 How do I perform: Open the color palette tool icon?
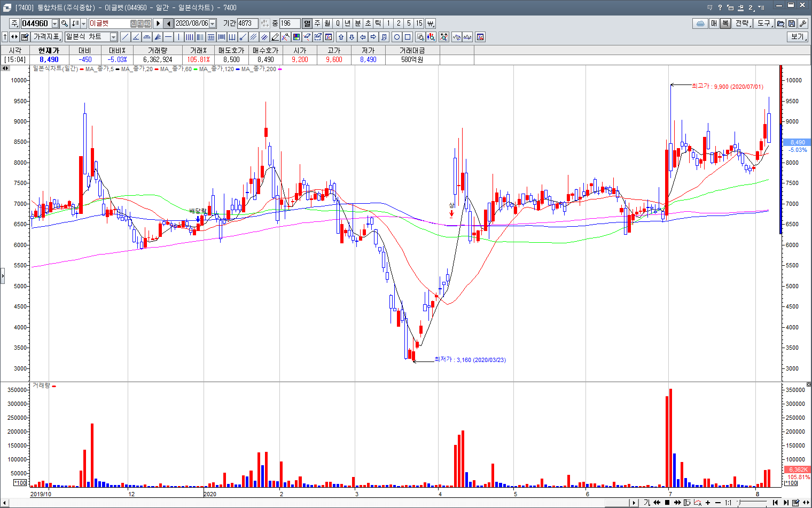296,37
